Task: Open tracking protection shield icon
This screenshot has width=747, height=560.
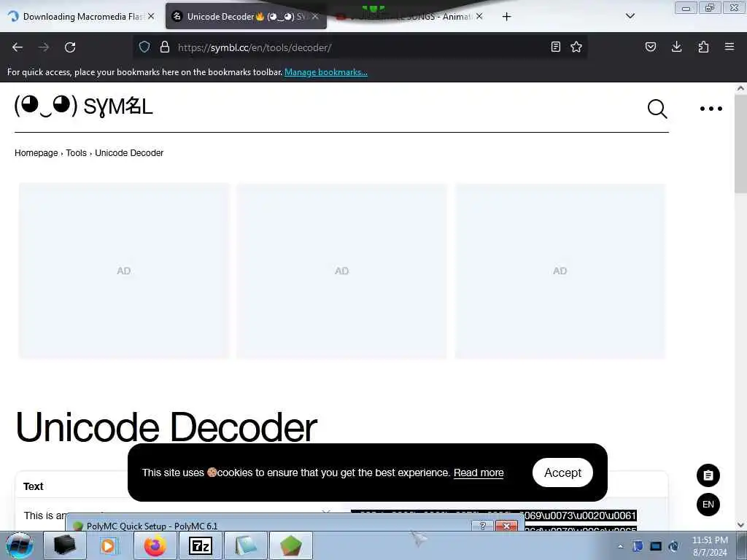Action: click(x=144, y=47)
